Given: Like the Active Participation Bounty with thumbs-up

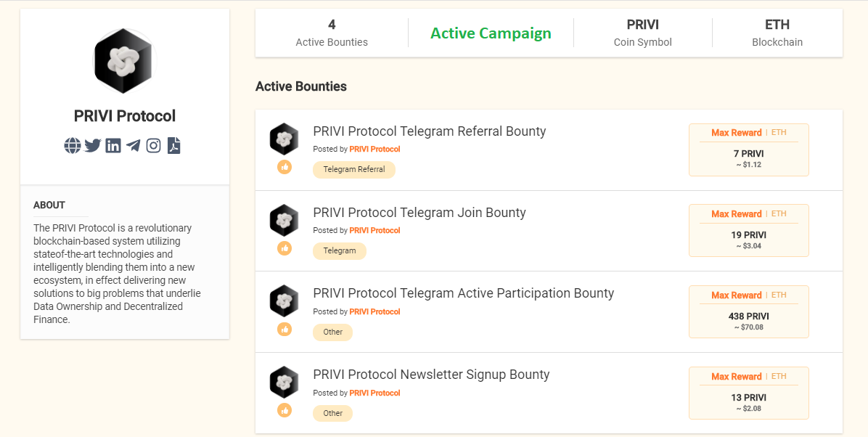Looking at the screenshot, I should tap(284, 330).
